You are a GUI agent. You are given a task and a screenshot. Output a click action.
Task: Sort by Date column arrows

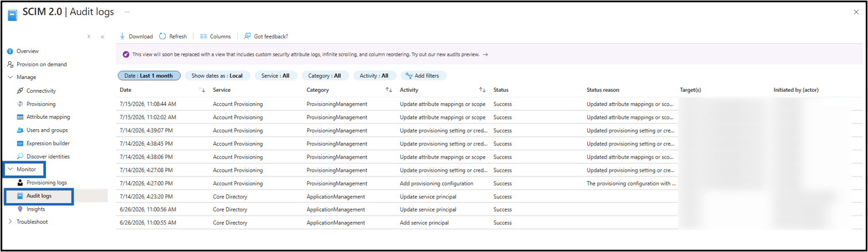(202, 90)
